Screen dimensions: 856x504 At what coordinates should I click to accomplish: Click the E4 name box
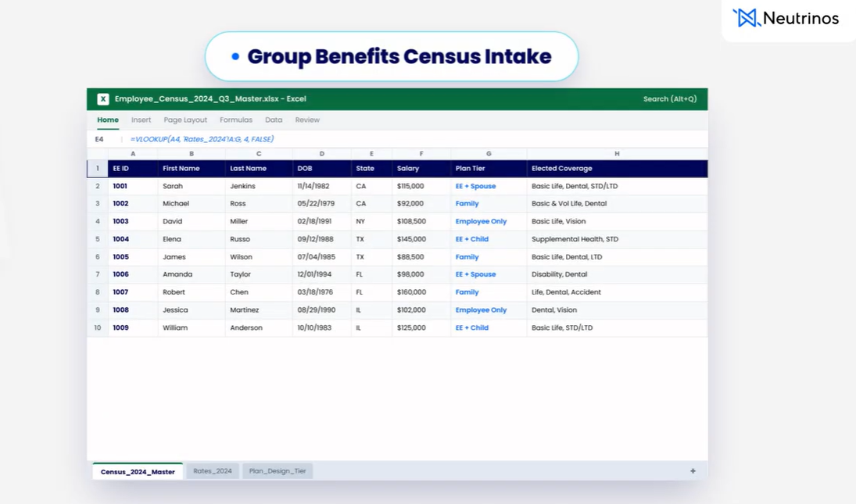[x=99, y=139]
